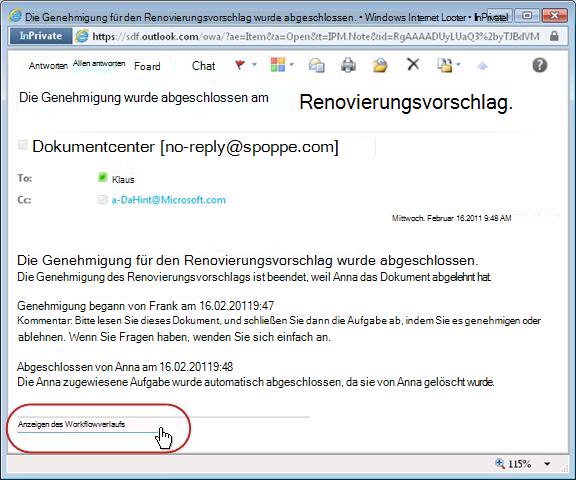Click the line Abgeschlossen von Anna am 16.02.2011
Viewport: 576px width, 480px height.
pyautogui.click(x=125, y=367)
